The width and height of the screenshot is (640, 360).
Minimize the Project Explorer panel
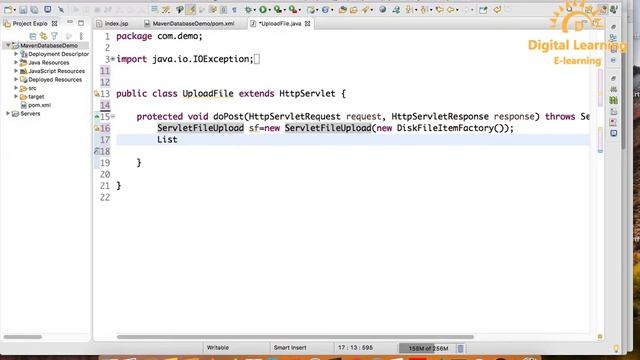(70, 22)
